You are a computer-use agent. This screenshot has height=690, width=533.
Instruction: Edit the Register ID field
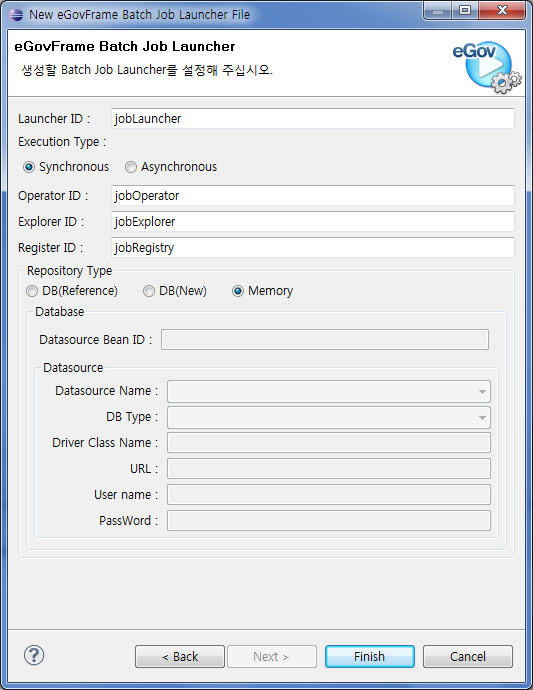point(312,248)
